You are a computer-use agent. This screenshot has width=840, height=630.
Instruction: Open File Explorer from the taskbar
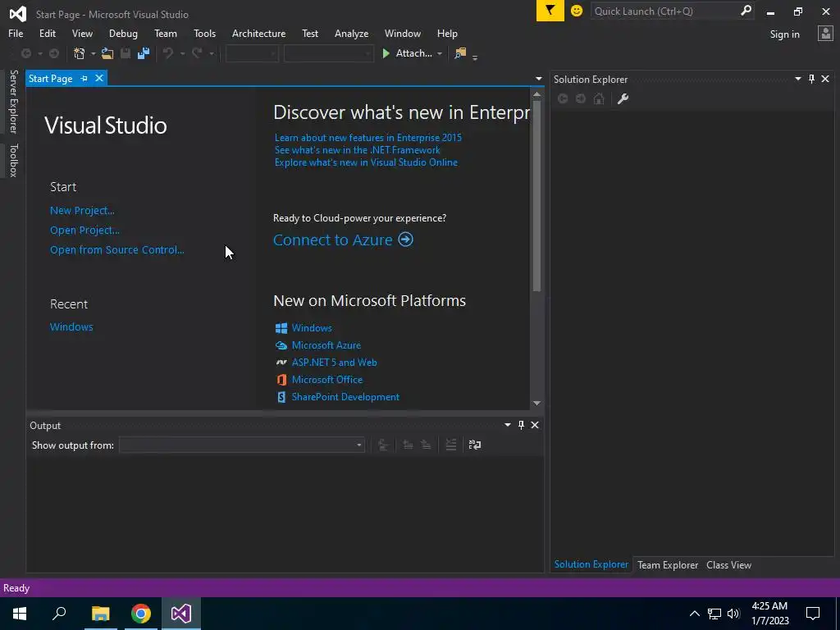click(101, 614)
